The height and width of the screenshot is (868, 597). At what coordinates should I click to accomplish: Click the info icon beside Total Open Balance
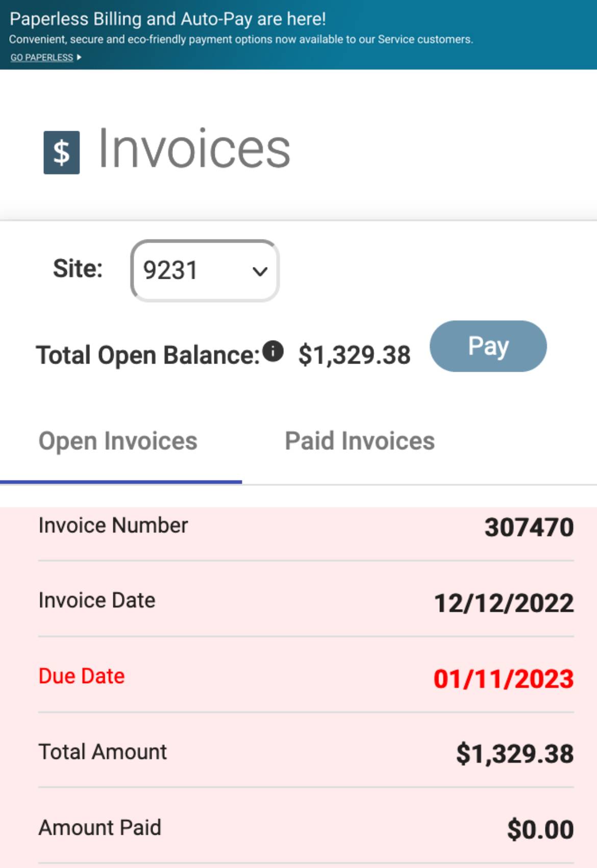coord(273,351)
